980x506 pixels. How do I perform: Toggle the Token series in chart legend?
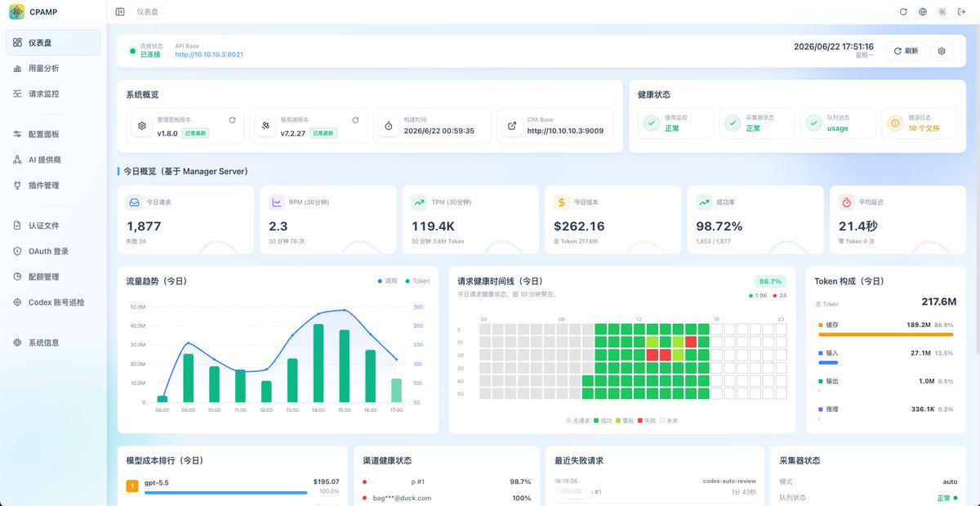tap(417, 281)
